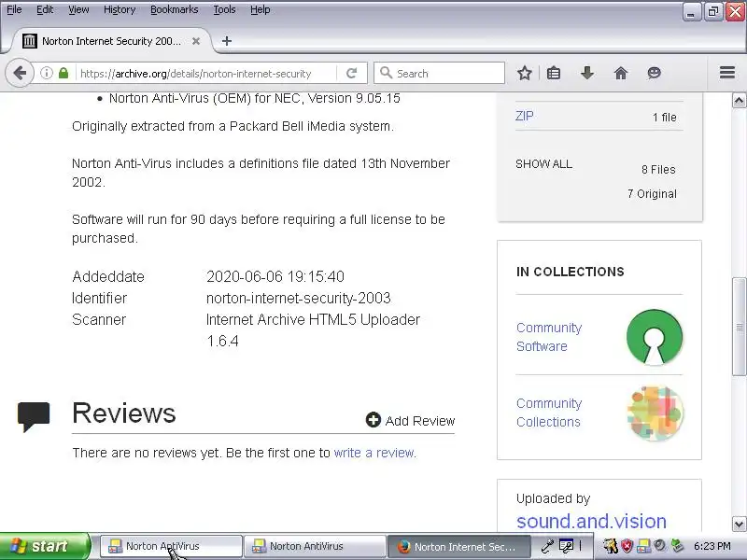Click the Community Software green logo
The width and height of the screenshot is (747, 560).
point(655,337)
